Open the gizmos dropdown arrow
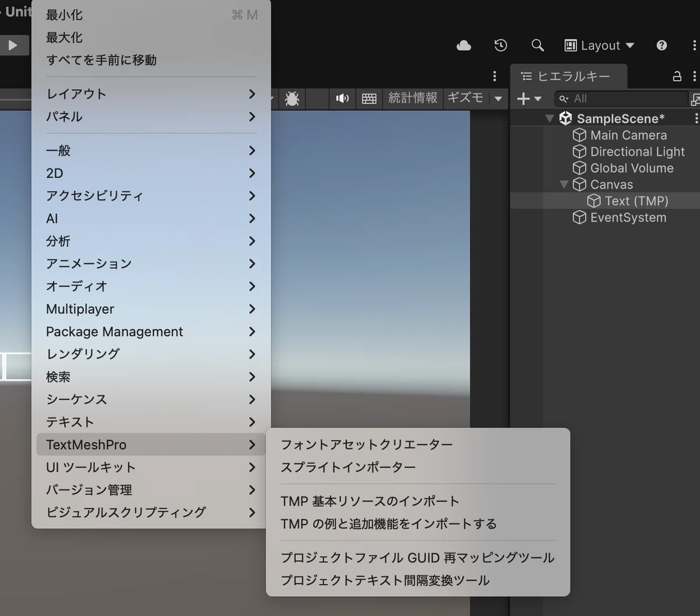The image size is (700, 616). pos(498,99)
